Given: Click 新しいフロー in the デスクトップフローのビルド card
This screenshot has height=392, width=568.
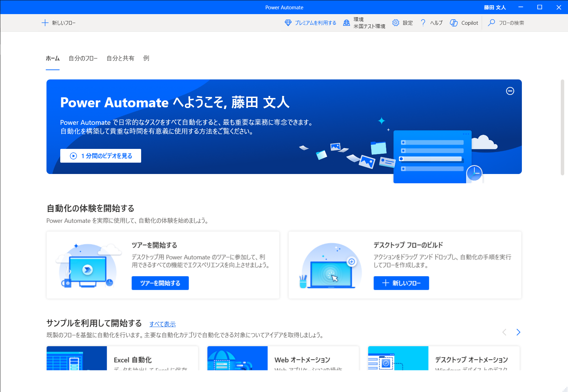Looking at the screenshot, I should [x=401, y=283].
